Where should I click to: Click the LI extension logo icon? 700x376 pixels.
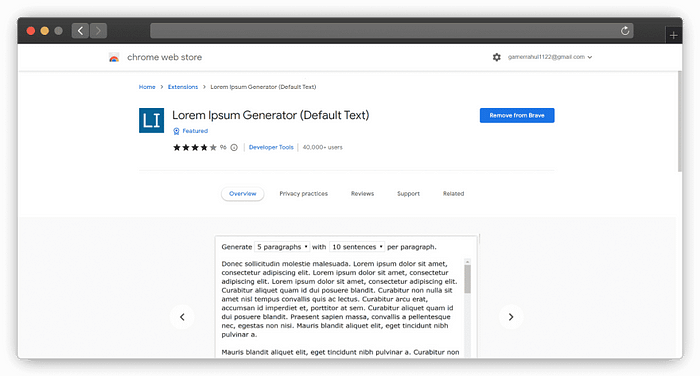pyautogui.click(x=151, y=120)
